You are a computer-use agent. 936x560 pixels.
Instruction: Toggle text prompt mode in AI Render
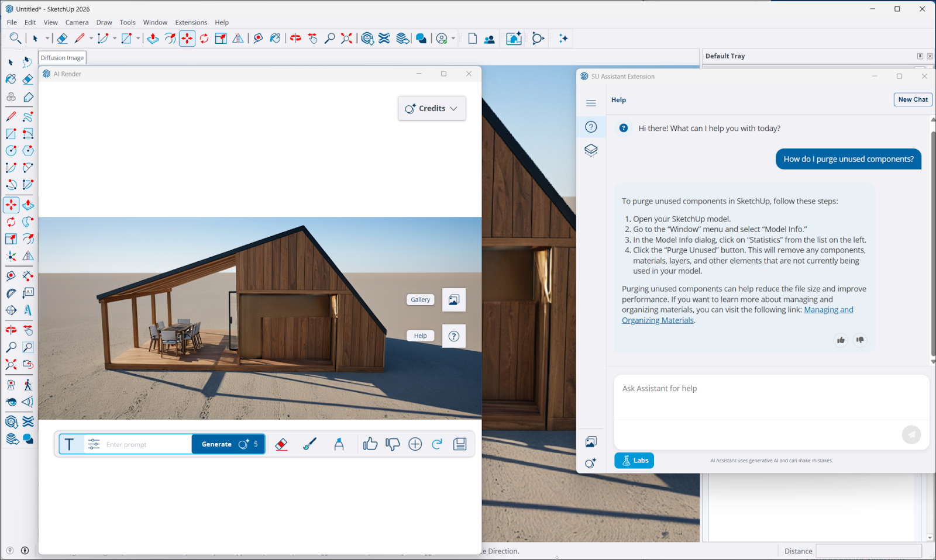(71, 444)
